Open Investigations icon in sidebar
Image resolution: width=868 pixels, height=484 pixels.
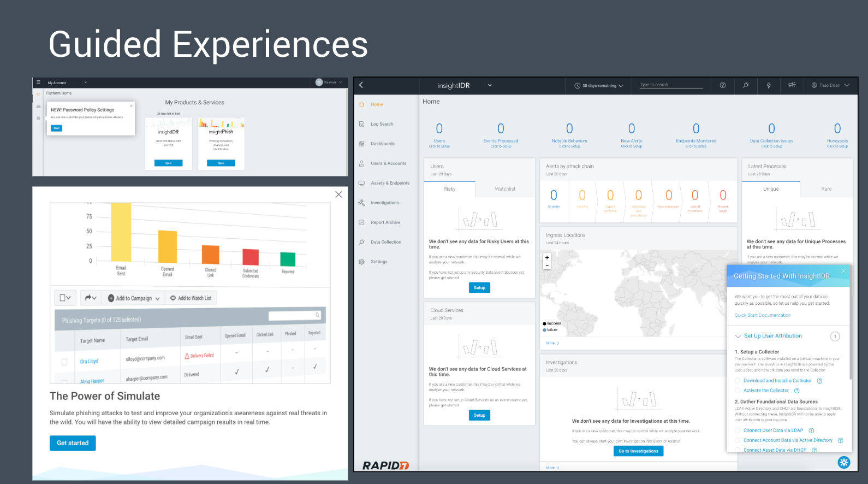tap(361, 203)
